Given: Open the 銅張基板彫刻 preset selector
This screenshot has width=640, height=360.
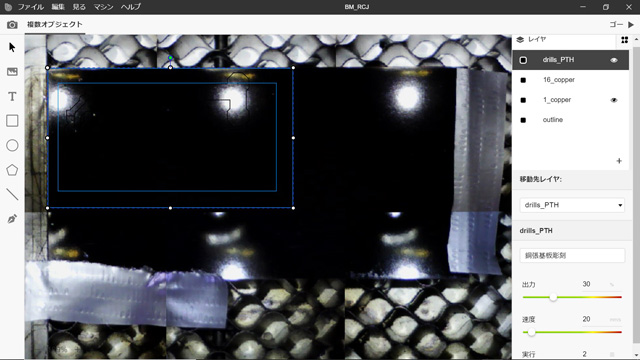Looking at the screenshot, I should [x=572, y=256].
